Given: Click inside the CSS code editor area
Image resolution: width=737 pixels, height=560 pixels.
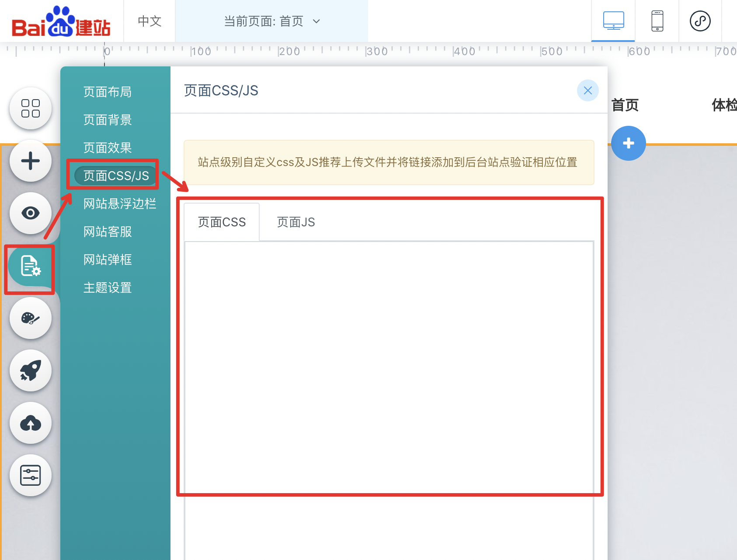Looking at the screenshot, I should click(x=389, y=400).
